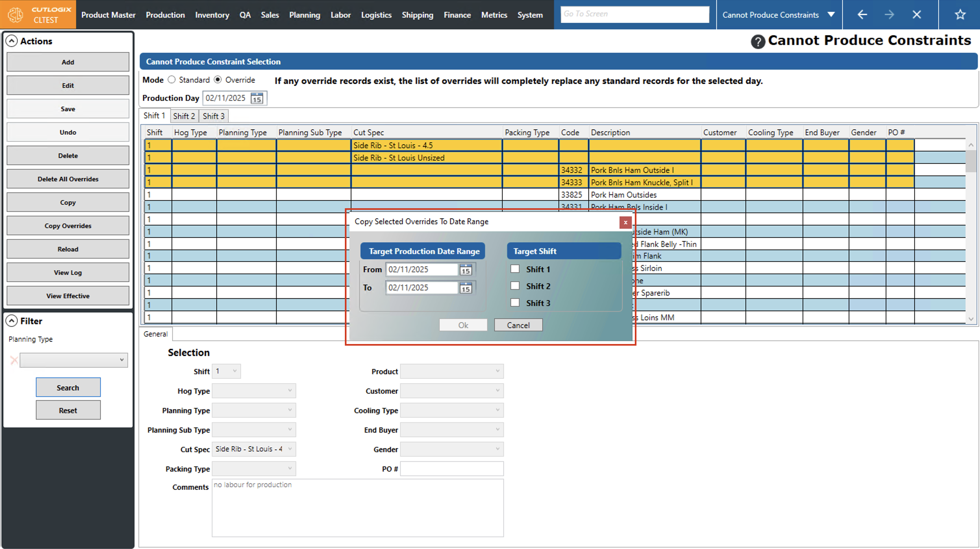980x549 pixels.
Task: Navigate back using the left arrow icon
Action: (862, 15)
